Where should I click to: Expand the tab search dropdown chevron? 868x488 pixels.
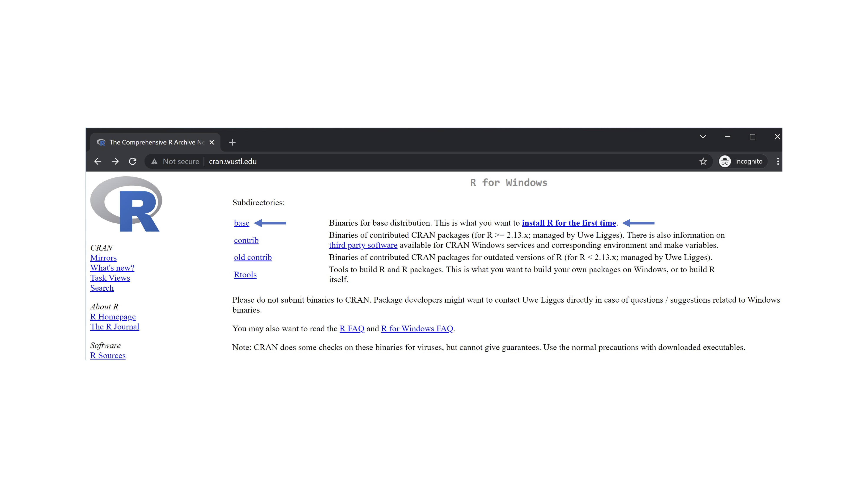(x=703, y=137)
